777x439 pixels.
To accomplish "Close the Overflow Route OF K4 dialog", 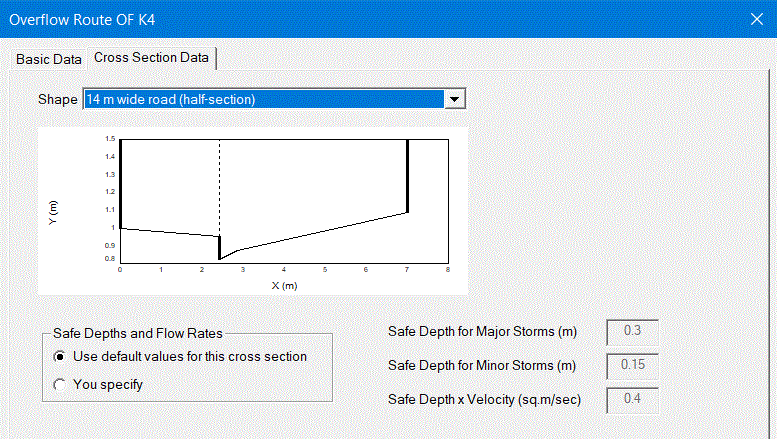I will click(757, 19).
